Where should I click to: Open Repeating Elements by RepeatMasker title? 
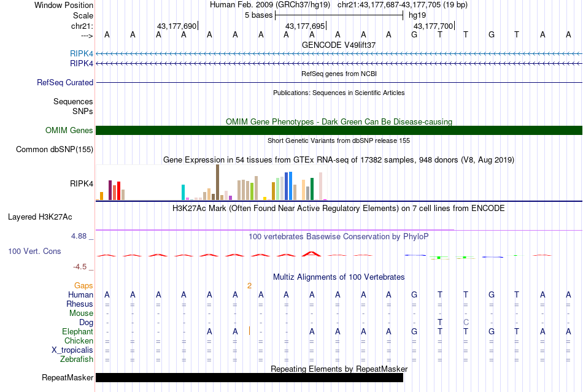(339, 369)
